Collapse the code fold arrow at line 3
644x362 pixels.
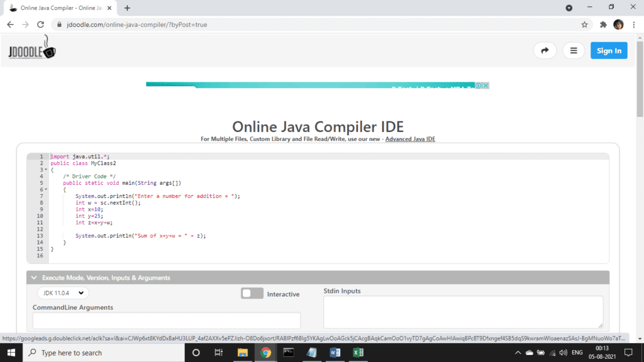coord(46,170)
